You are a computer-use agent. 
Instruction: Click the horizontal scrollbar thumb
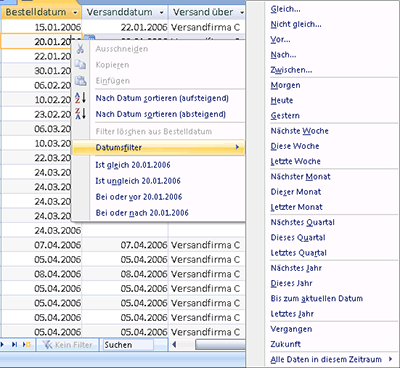point(221,345)
